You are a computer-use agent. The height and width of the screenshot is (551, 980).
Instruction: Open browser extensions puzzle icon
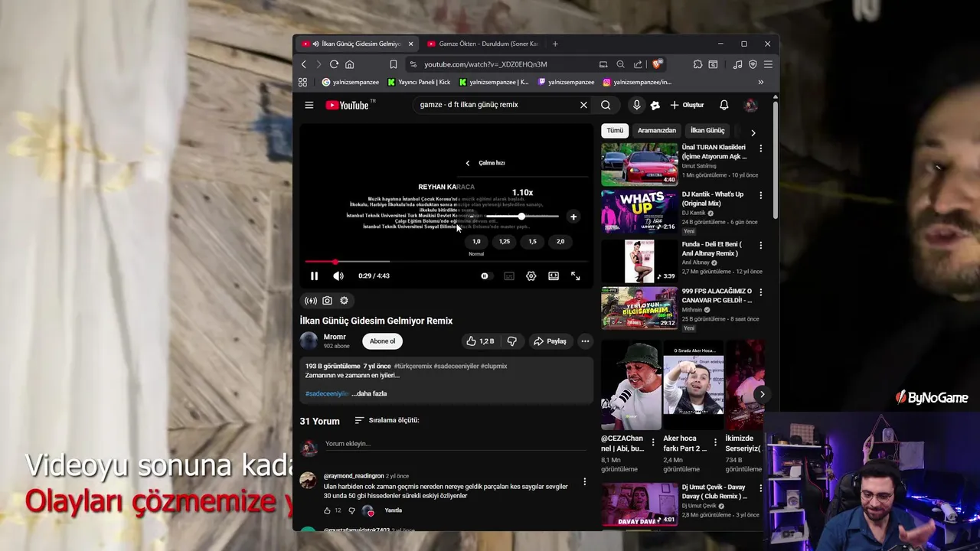[697, 64]
